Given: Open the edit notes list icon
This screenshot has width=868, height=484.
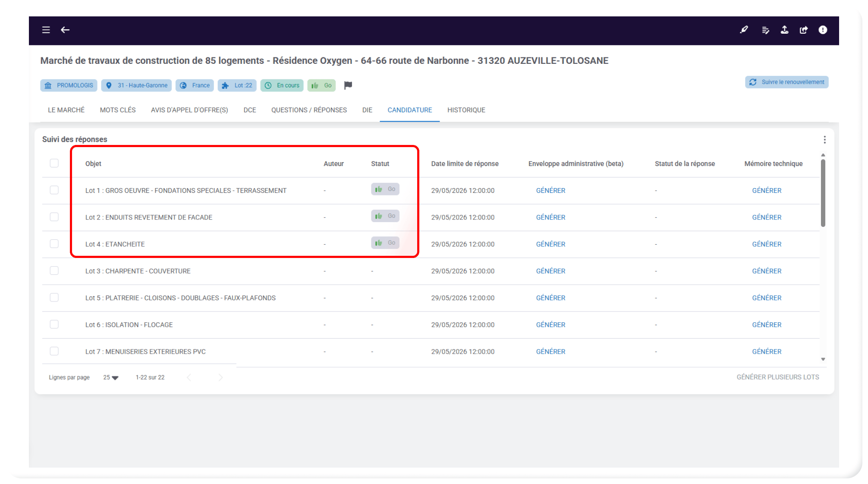Looking at the screenshot, I should point(765,30).
